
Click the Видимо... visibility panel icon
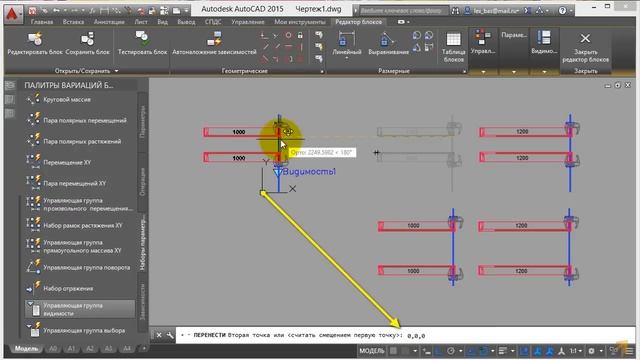[x=544, y=37]
